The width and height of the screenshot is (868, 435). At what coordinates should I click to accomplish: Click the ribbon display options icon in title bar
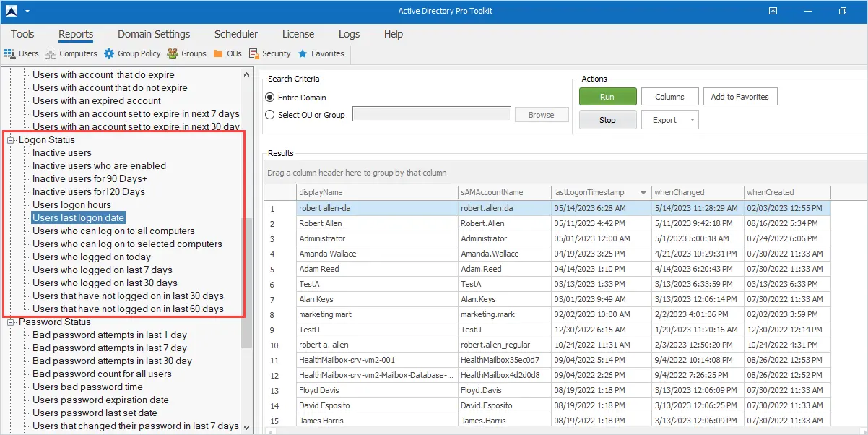773,11
